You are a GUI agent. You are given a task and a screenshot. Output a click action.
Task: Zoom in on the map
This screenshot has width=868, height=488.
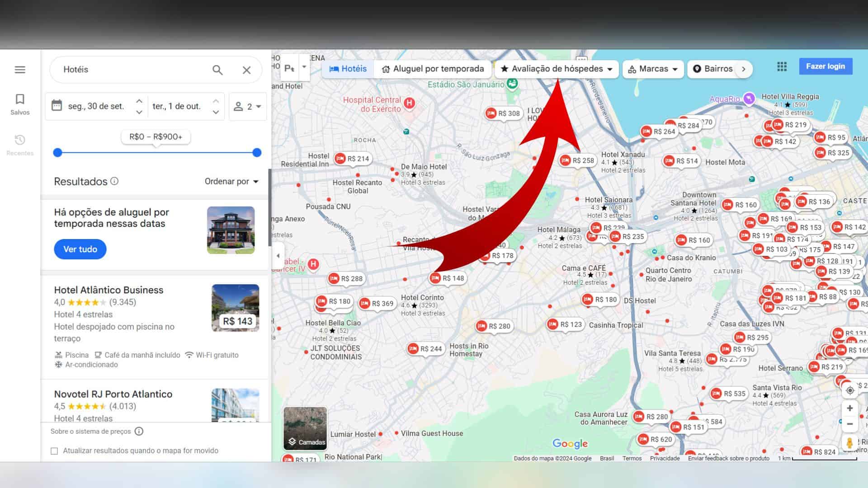pos(850,408)
